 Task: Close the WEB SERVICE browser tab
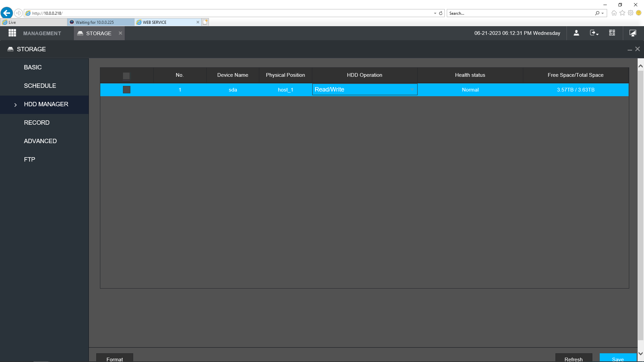click(x=198, y=22)
